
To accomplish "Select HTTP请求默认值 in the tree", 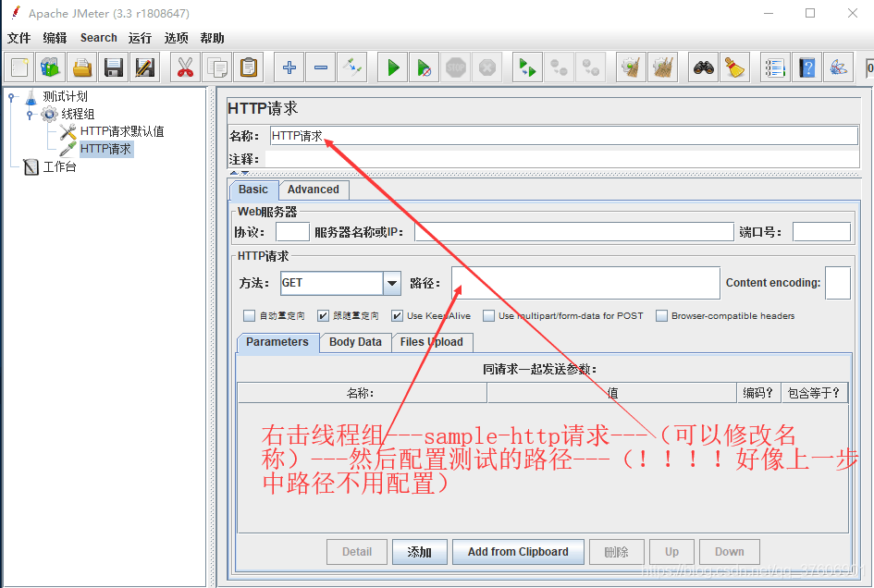I will [122, 131].
